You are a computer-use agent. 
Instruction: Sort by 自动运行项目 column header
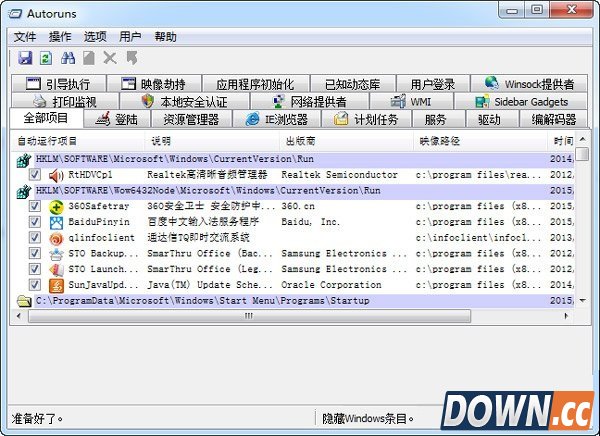coord(78,141)
